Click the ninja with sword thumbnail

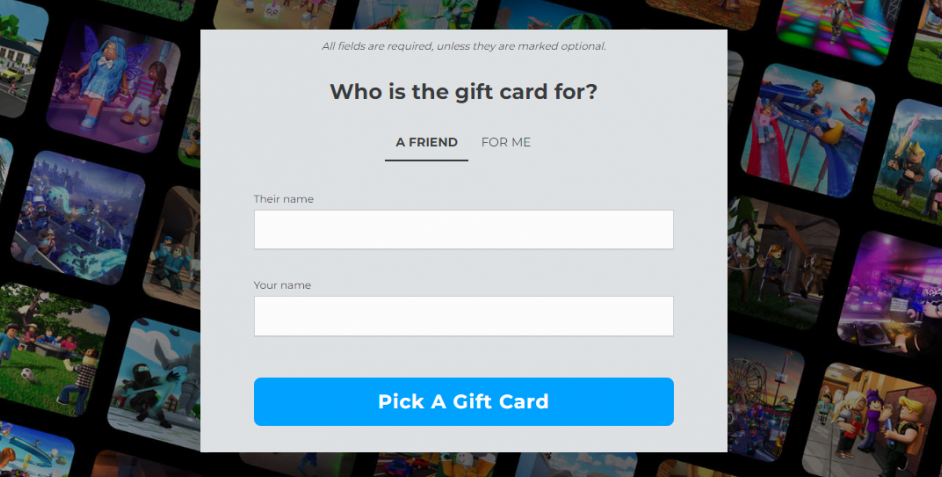[x=155, y=384]
